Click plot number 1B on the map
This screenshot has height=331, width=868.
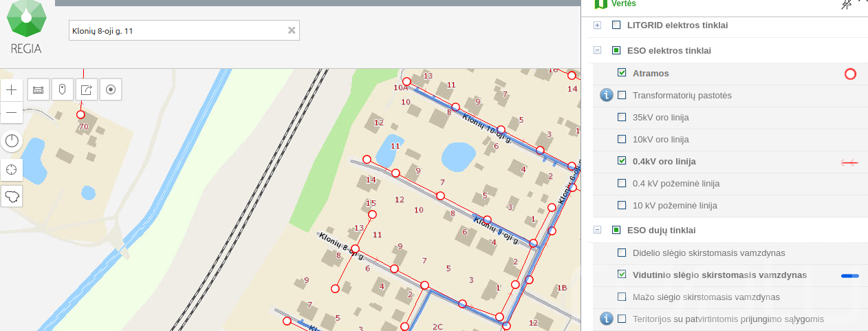tap(562, 288)
